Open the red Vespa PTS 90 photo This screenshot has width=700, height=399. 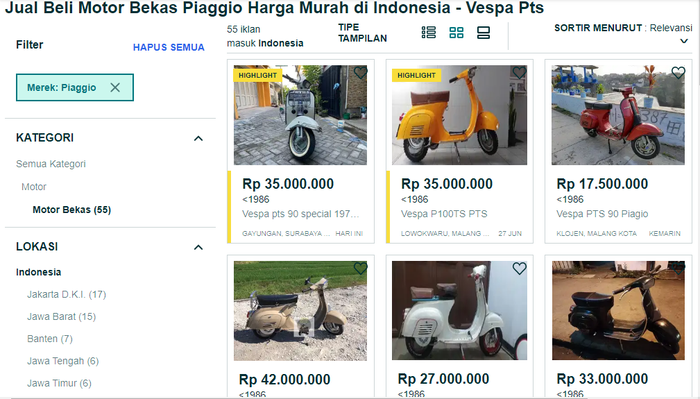pos(618,115)
